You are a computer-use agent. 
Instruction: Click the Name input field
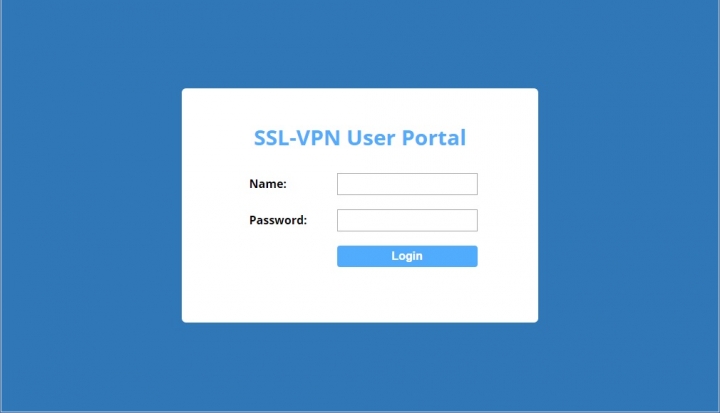click(407, 184)
